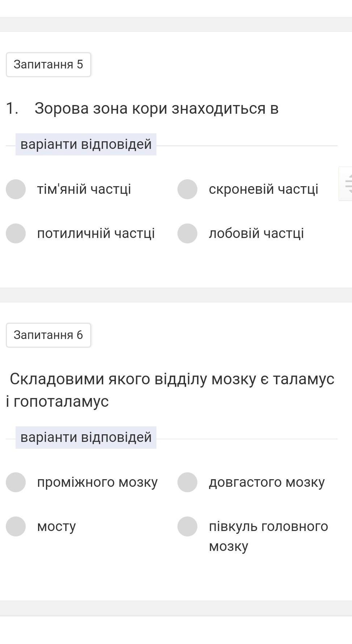The height and width of the screenshot is (644, 352).
Task: Select the radio button for 'тім'яній частці'
Action: [16, 189]
